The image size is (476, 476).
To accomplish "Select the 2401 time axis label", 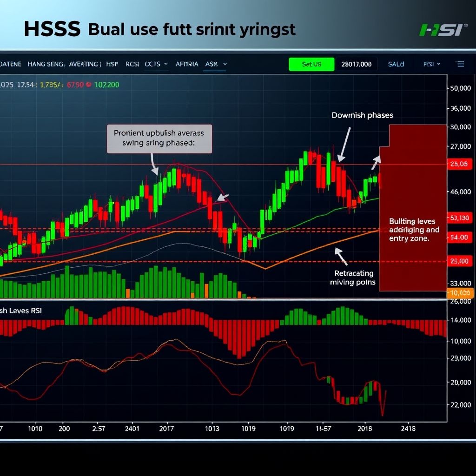I will [x=132, y=429].
